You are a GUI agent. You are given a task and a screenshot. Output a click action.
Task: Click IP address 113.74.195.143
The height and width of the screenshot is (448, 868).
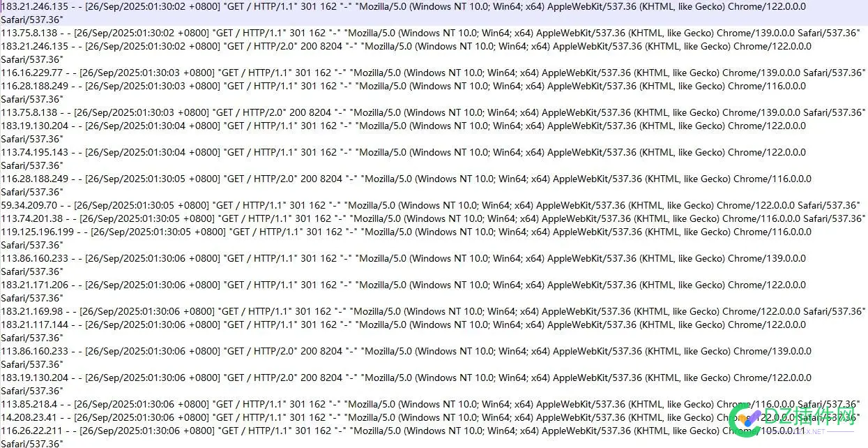35,152
